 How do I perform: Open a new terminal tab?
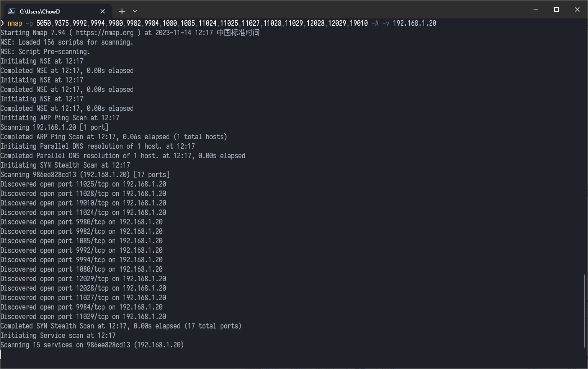tap(122, 11)
